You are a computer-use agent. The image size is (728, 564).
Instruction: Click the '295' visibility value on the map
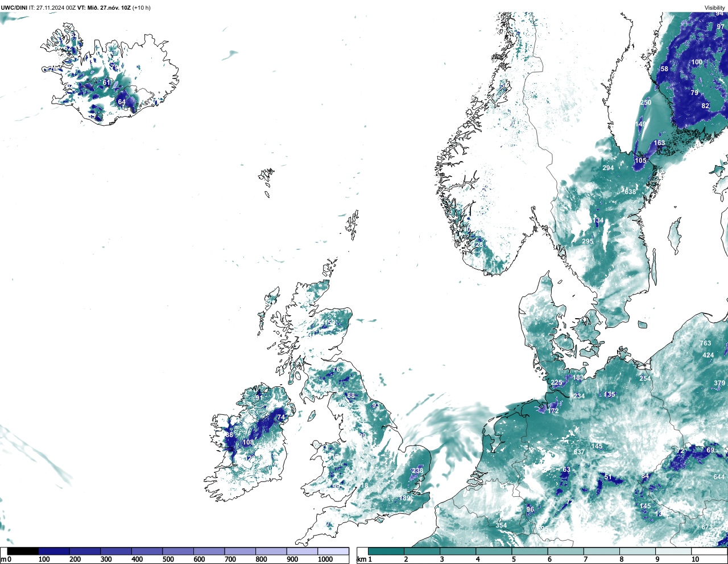click(588, 241)
